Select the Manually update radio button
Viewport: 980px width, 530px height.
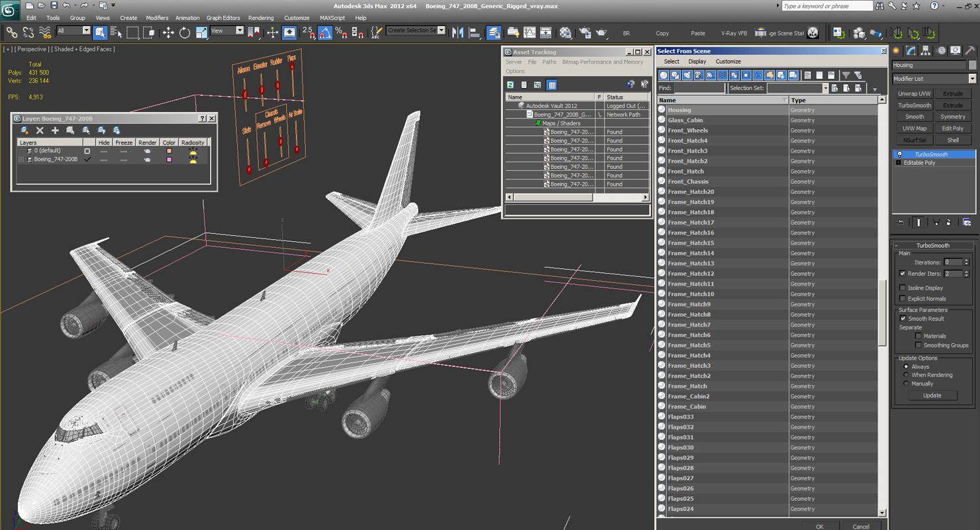pyautogui.click(x=906, y=384)
